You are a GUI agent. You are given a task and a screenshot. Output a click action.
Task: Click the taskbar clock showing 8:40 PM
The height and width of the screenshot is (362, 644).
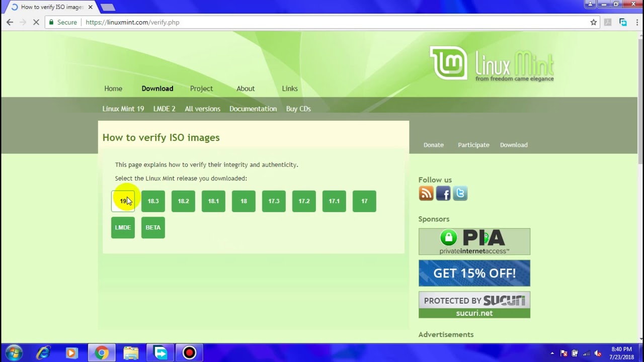(x=621, y=353)
